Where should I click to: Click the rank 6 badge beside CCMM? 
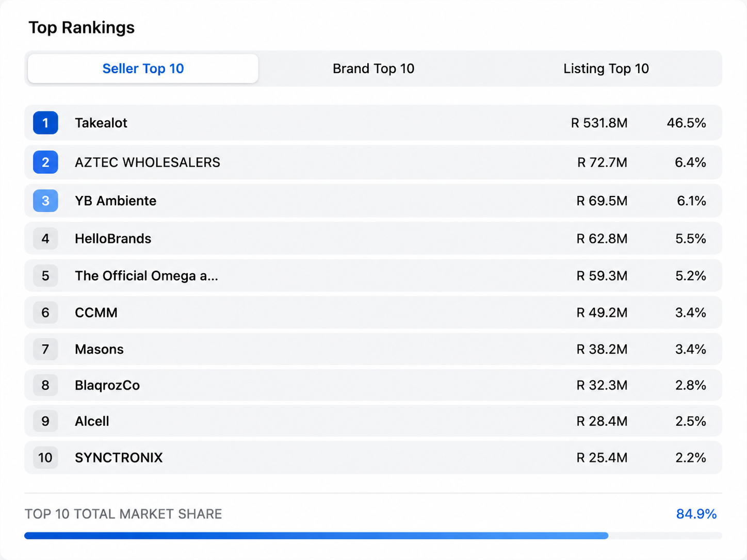tap(45, 312)
